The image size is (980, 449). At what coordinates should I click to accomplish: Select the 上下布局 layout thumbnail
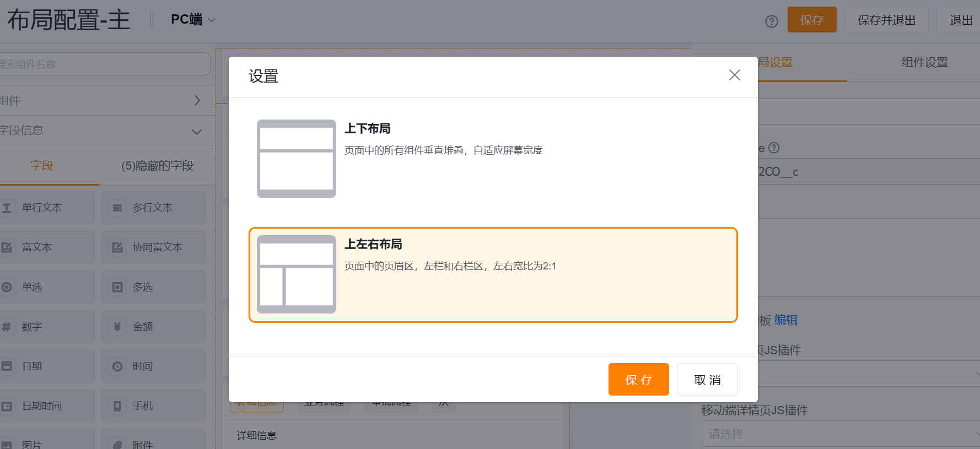(297, 159)
